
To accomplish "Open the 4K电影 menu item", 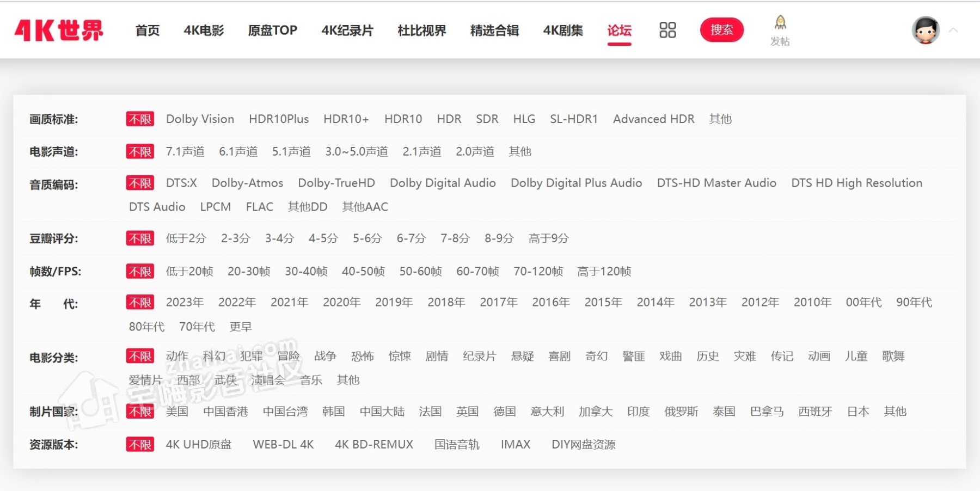I will click(x=204, y=31).
